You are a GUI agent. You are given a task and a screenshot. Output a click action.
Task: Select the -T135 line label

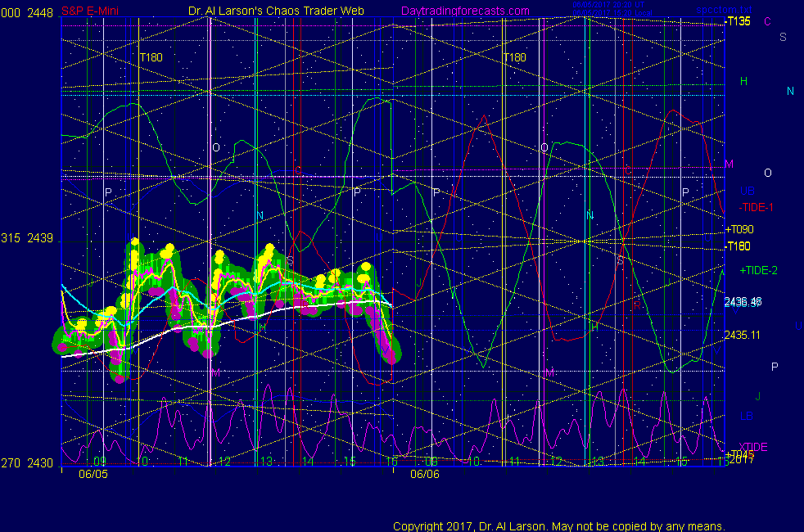click(739, 21)
